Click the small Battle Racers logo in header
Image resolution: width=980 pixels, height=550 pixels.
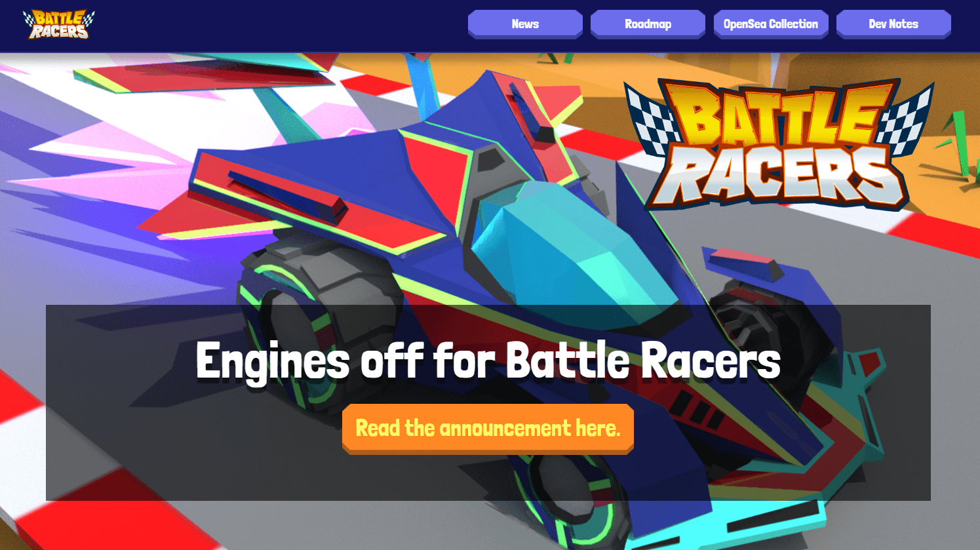point(59,25)
